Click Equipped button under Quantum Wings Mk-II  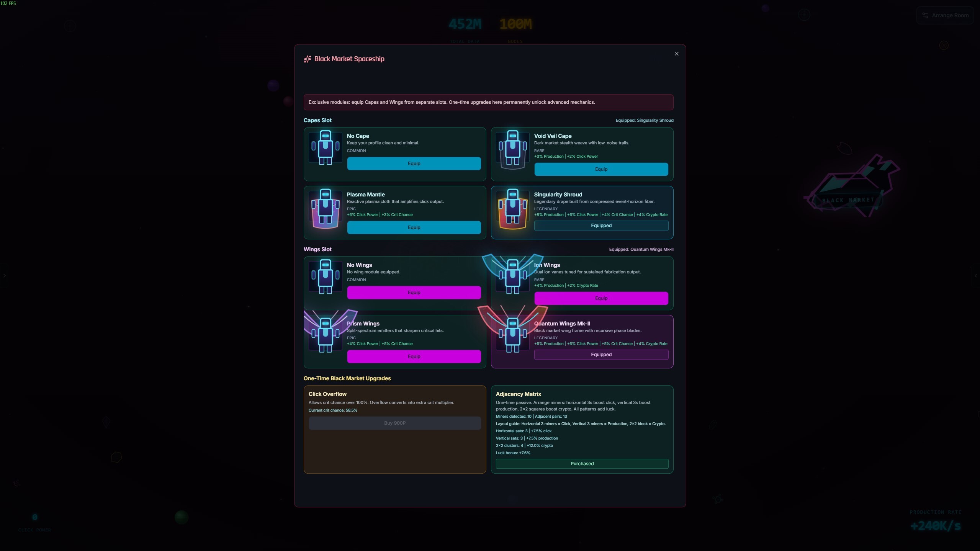click(601, 355)
